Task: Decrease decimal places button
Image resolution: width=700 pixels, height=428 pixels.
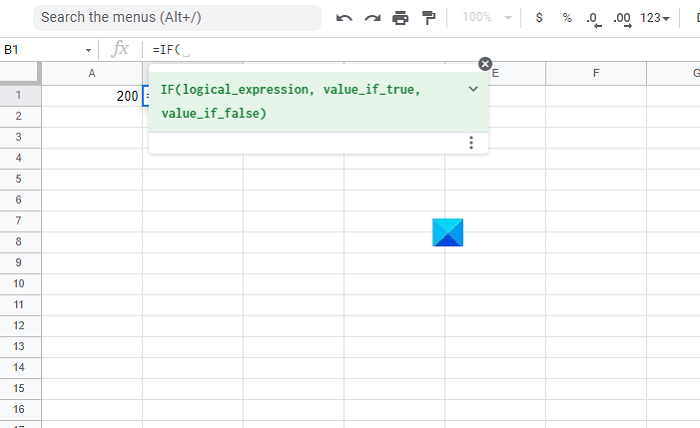Action: (x=593, y=19)
